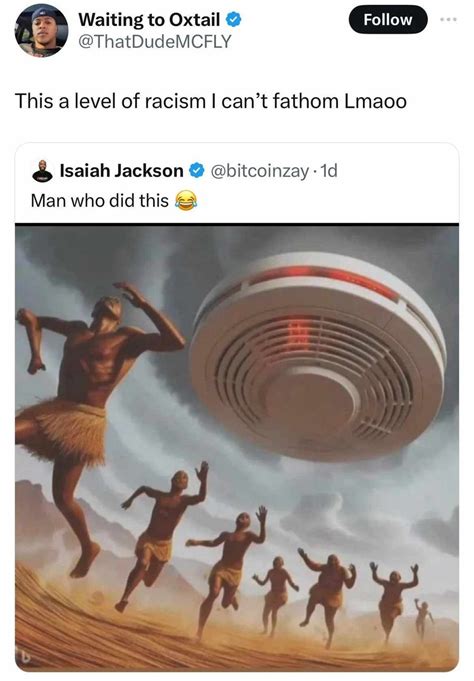Open Isaiah Jackson's small avatar icon
The image size is (474, 681).
point(42,171)
